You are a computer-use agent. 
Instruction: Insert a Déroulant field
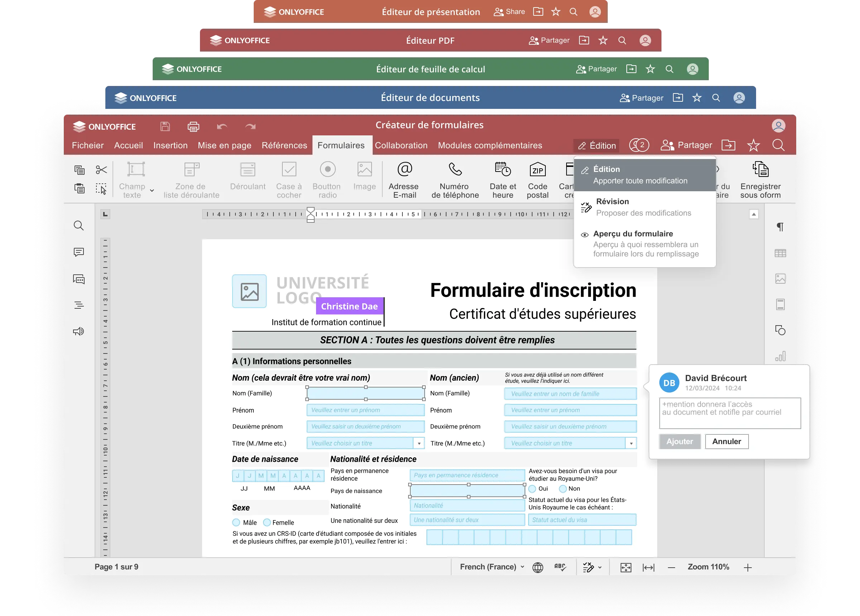(x=248, y=177)
